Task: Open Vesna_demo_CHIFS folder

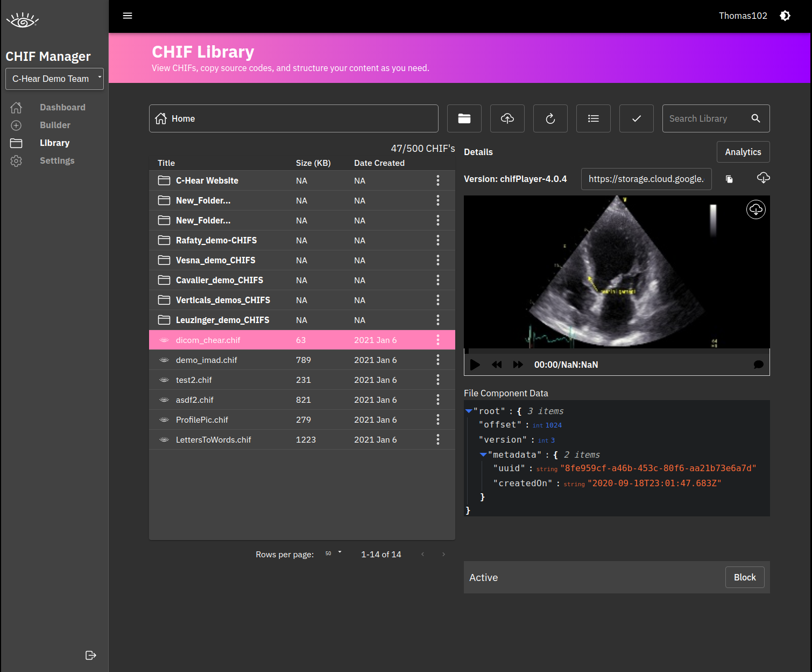Action: (x=302, y=260)
